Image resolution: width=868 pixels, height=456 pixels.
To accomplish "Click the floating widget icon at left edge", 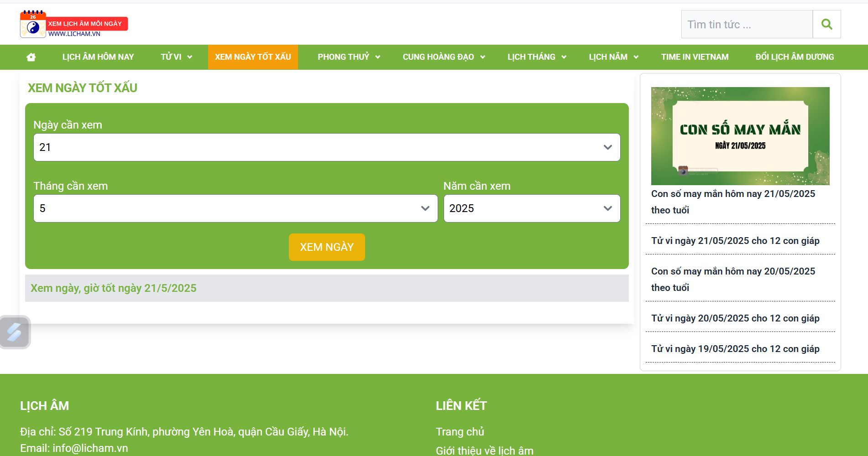I will click(15, 332).
